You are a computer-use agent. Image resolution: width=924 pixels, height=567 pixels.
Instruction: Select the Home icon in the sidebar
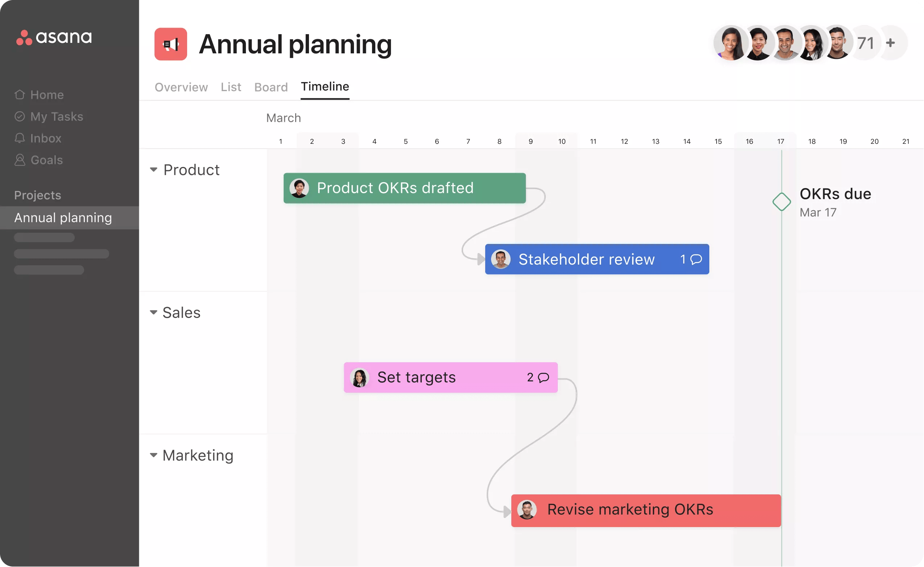[20, 95]
